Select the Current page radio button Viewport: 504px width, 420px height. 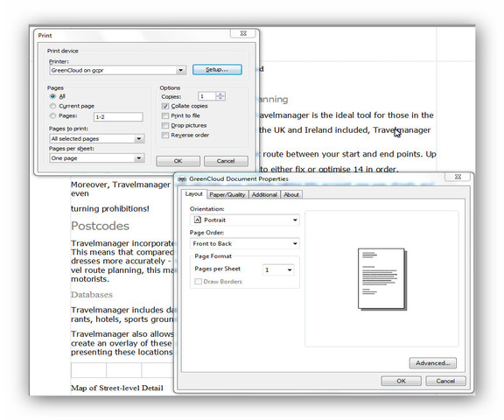click(52, 106)
